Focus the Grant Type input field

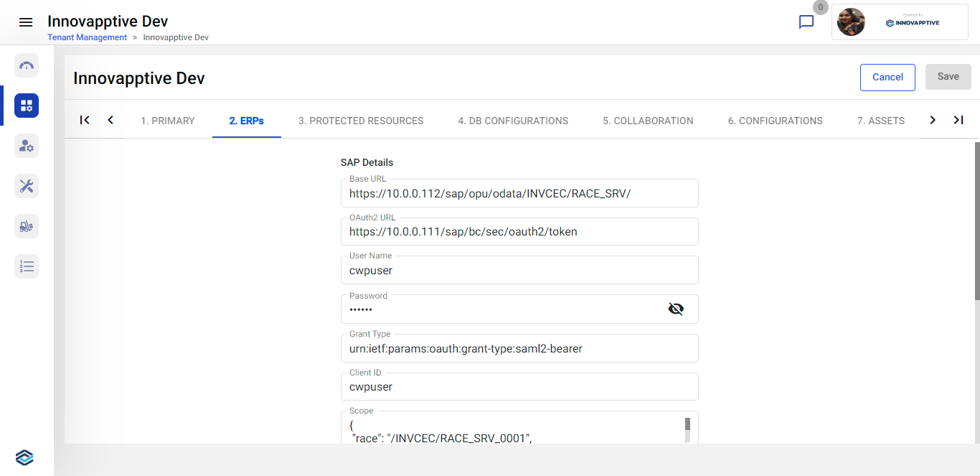coord(519,348)
